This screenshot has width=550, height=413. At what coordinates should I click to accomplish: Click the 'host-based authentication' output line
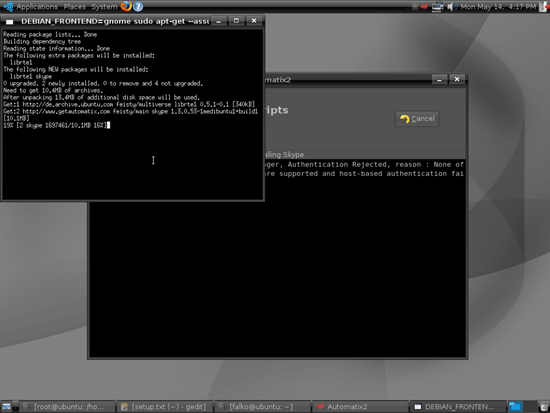click(x=365, y=174)
